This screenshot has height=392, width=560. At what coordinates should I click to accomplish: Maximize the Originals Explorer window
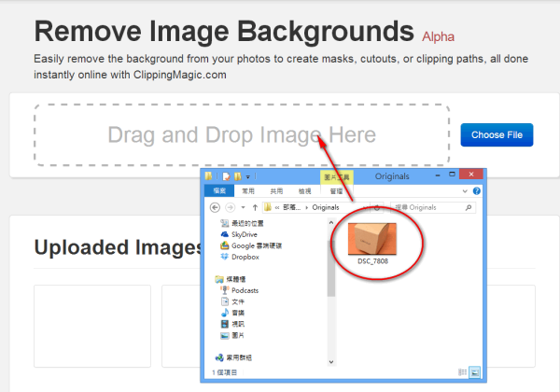point(452,175)
